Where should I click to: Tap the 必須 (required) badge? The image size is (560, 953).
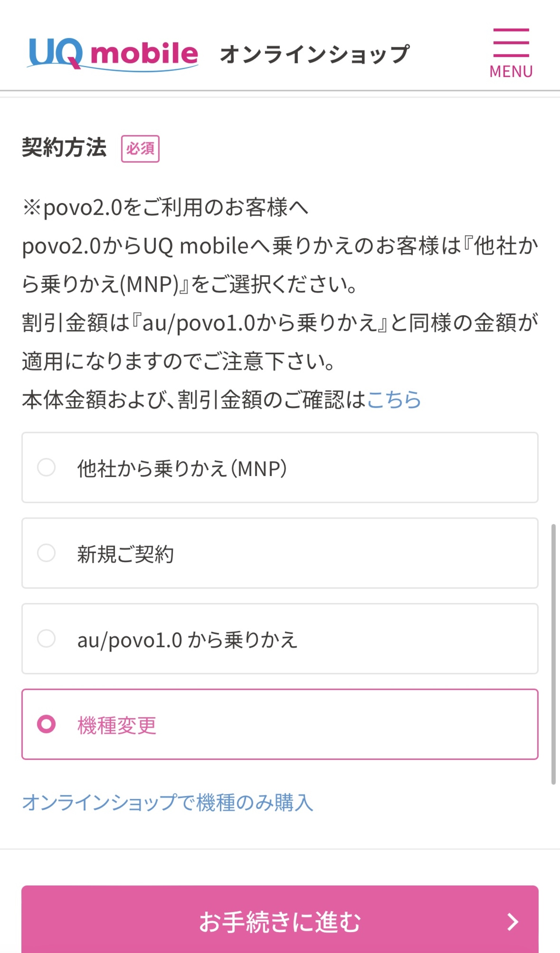140,149
